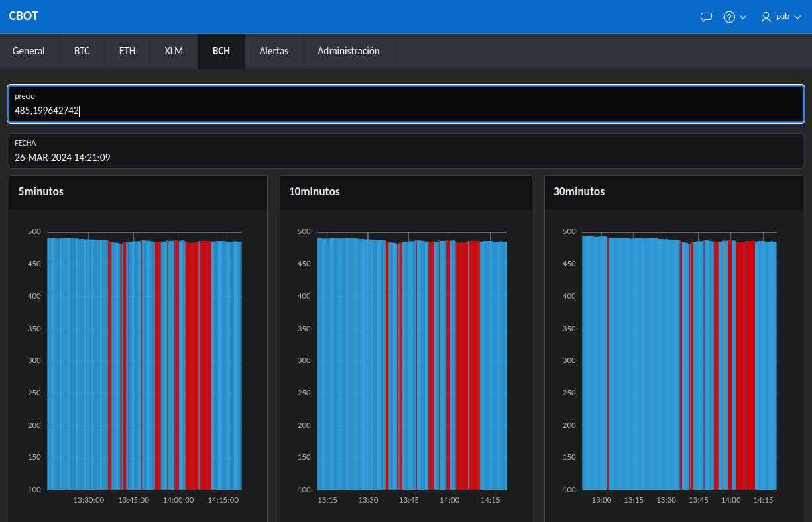Select the active BCH tab
This screenshot has width=812, height=522.
pos(221,51)
